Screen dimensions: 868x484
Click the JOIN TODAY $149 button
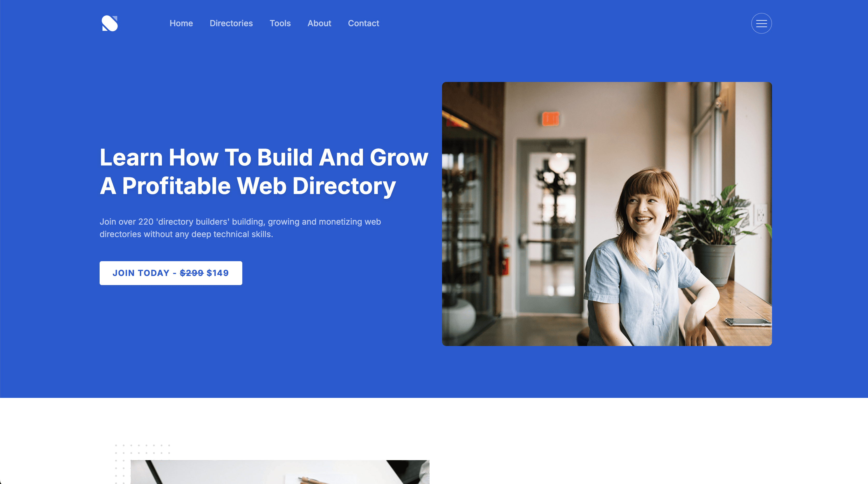pyautogui.click(x=170, y=273)
